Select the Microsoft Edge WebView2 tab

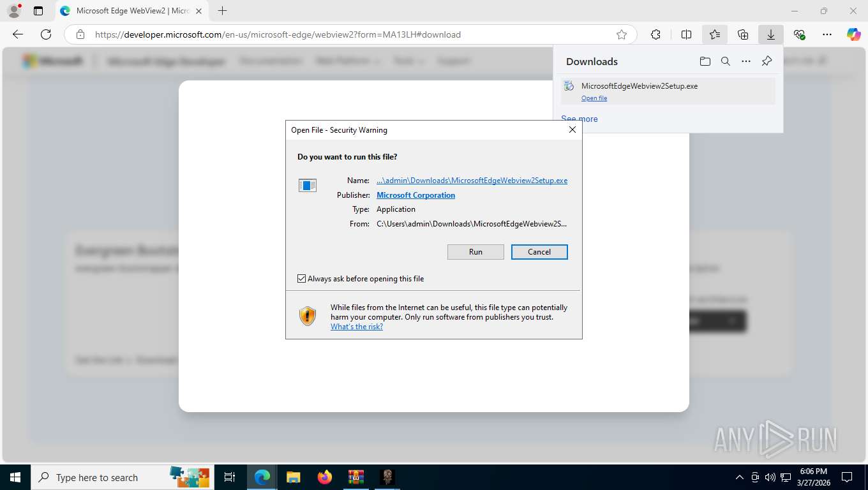(131, 11)
